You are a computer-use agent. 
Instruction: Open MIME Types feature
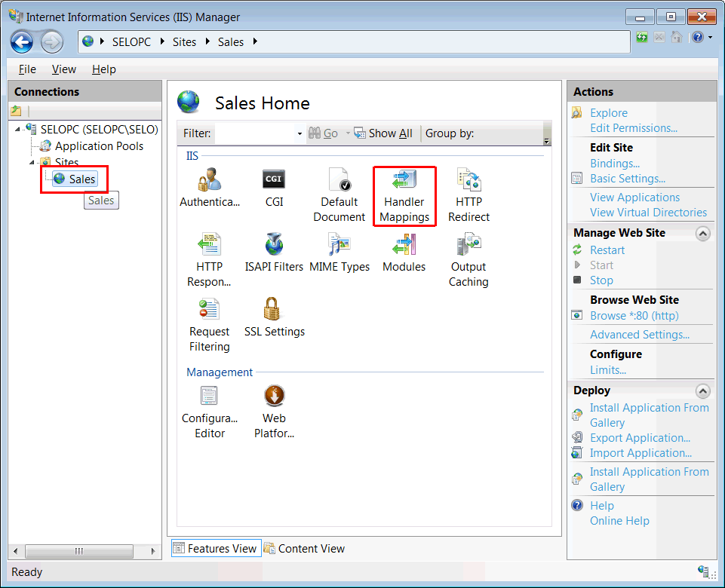coord(339,253)
